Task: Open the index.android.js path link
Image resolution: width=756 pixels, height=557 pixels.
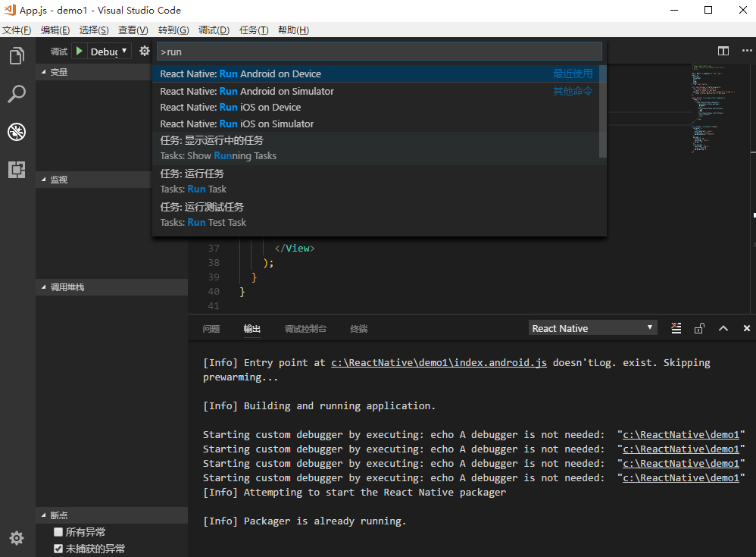Action: click(x=439, y=363)
